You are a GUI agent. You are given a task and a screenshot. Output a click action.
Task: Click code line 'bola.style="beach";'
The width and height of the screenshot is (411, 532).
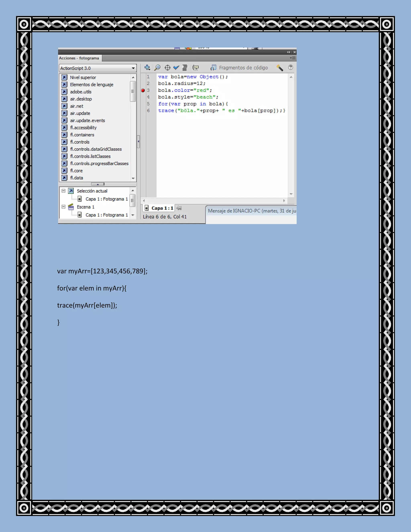tap(188, 97)
